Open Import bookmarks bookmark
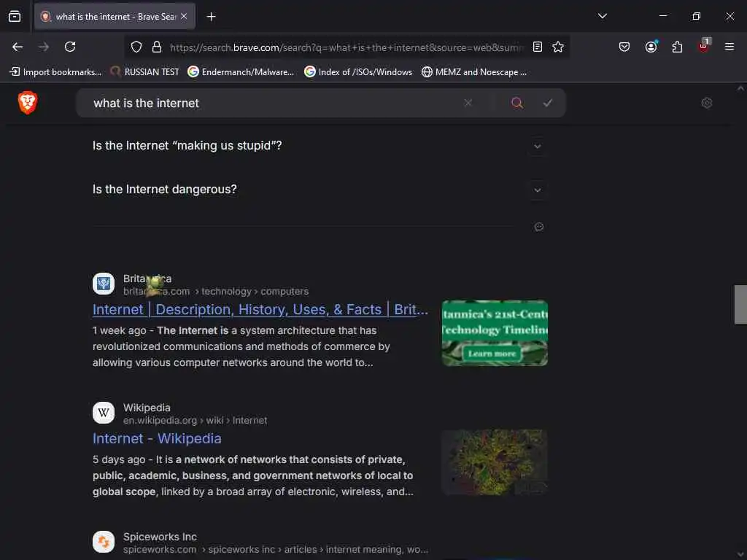This screenshot has width=747, height=560. (x=55, y=72)
